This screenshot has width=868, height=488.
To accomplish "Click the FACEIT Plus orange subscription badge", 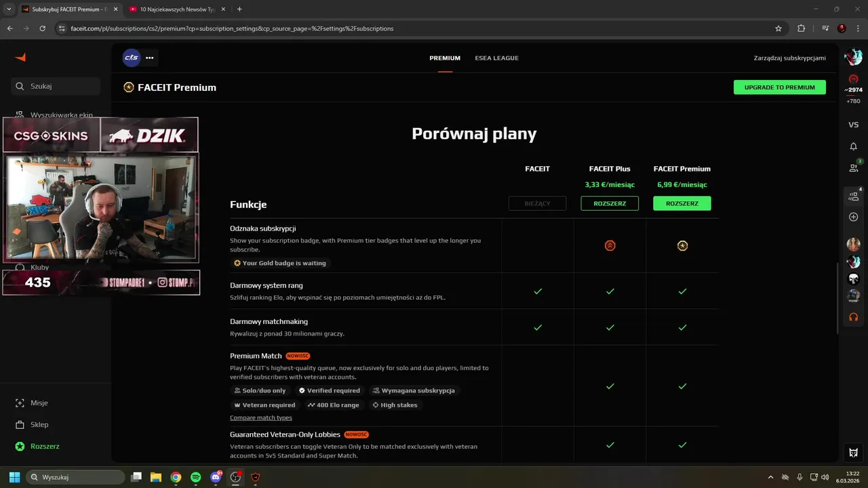I will pyautogui.click(x=610, y=245).
